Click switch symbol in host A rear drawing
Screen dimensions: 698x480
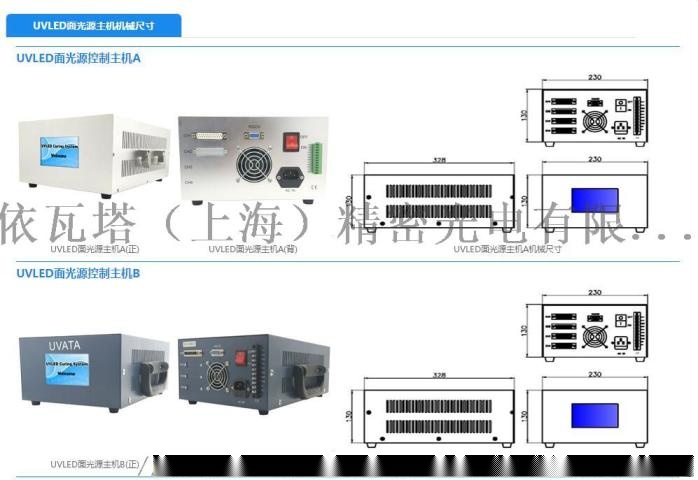(621, 105)
